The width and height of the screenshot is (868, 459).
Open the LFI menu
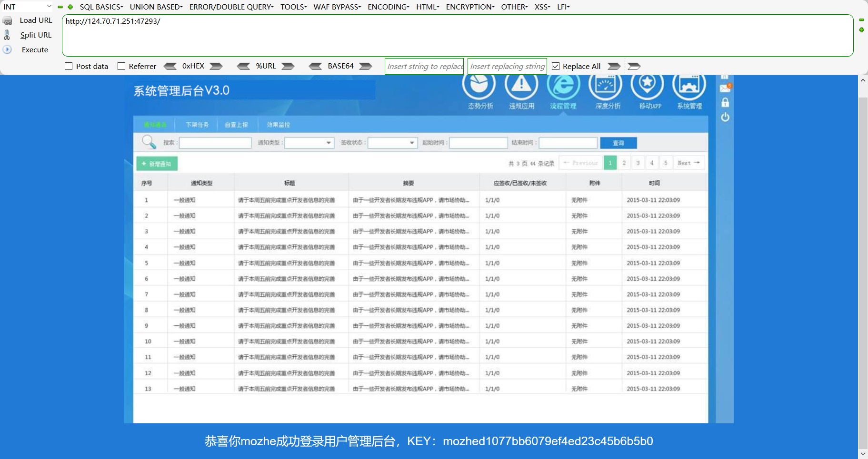[563, 7]
